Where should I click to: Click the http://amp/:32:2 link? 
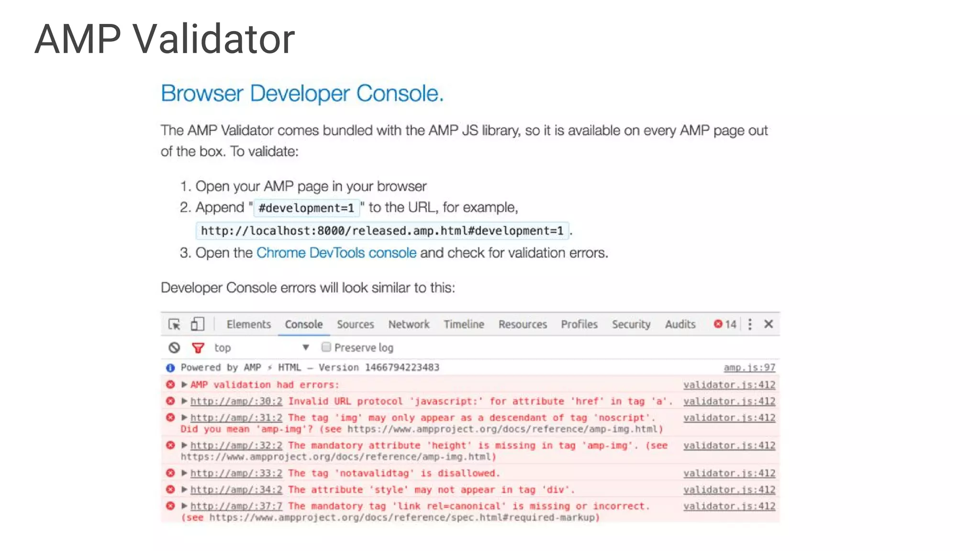coord(236,445)
